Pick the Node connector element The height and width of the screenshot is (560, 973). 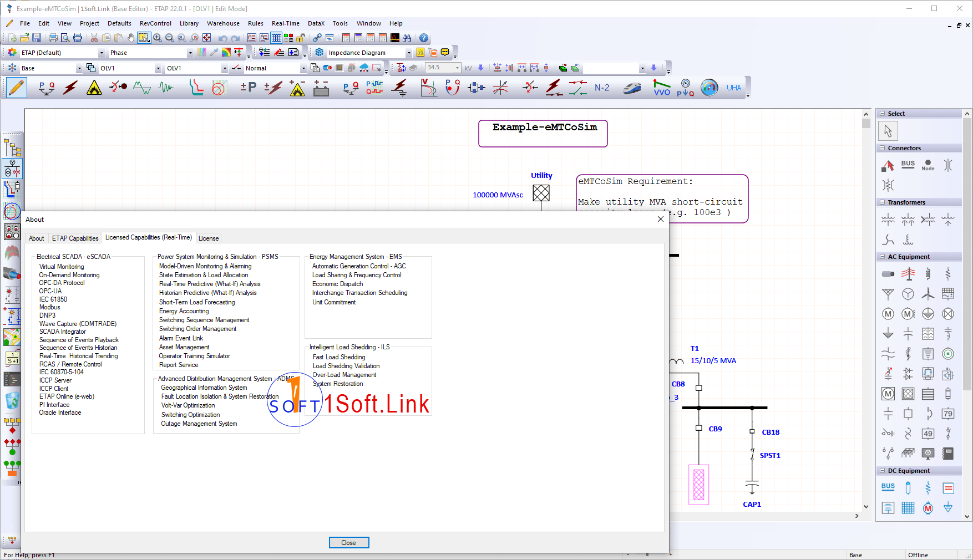928,165
